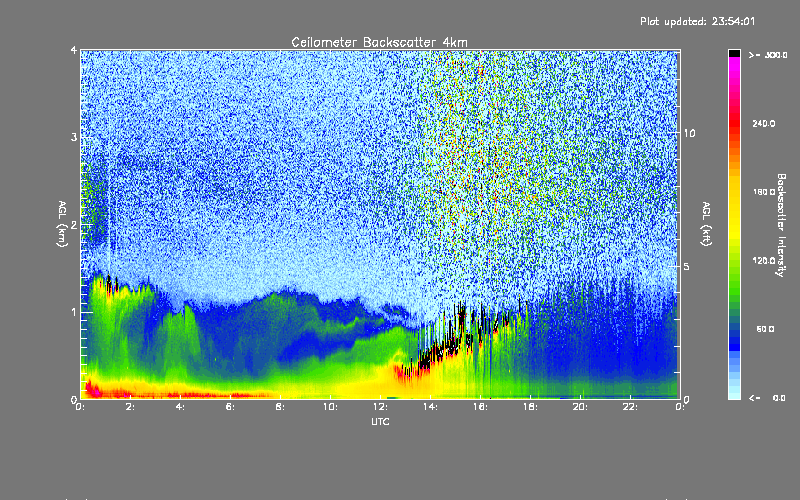Pick the red band of the colorbar

point(734,123)
